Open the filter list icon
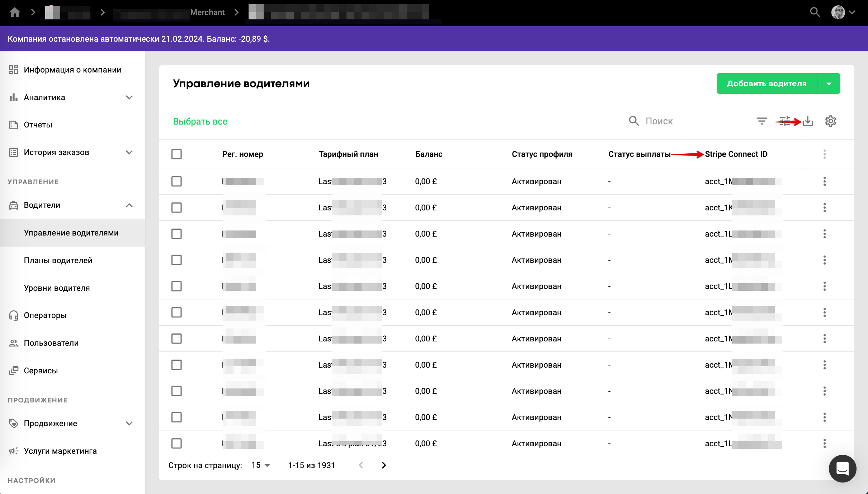 761,121
